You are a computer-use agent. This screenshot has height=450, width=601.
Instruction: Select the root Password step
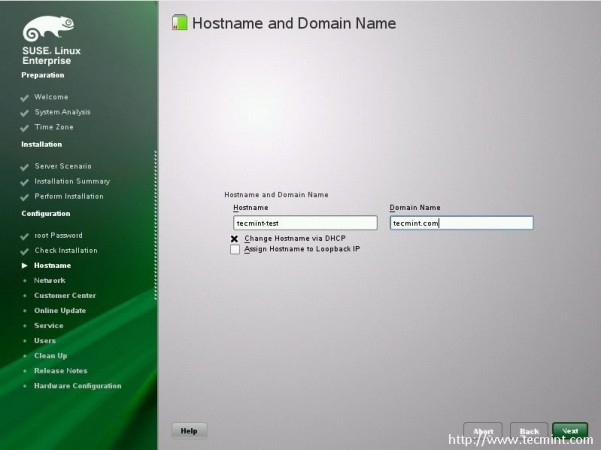pos(58,235)
